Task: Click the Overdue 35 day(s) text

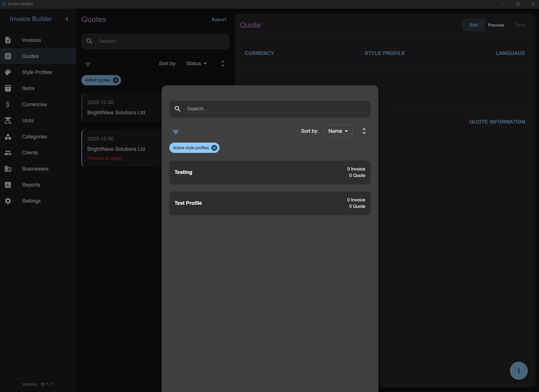Action: [104, 158]
